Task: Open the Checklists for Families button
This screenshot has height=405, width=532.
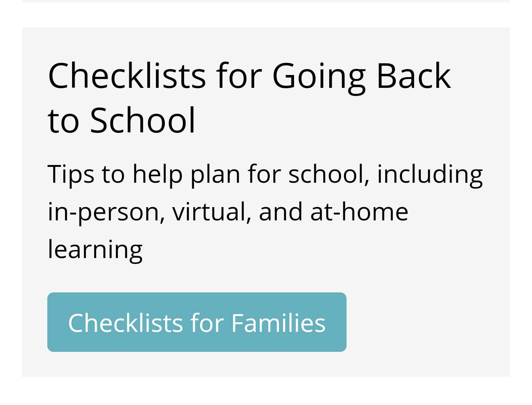Action: (197, 322)
